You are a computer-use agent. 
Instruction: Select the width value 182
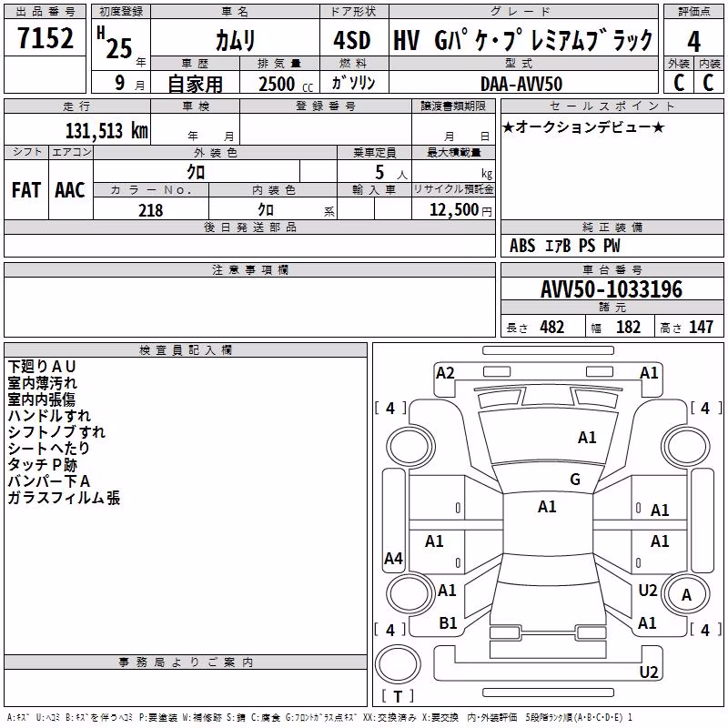click(628, 328)
